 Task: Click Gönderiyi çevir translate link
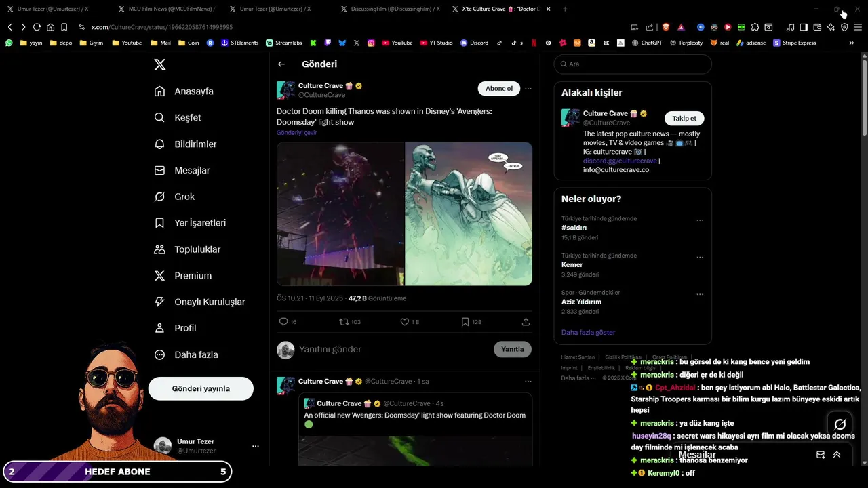(x=296, y=133)
